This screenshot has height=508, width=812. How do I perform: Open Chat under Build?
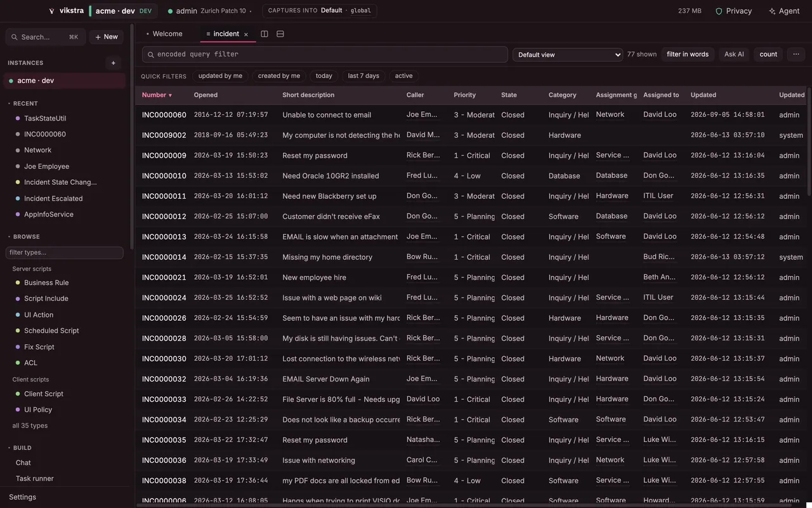pyautogui.click(x=23, y=463)
